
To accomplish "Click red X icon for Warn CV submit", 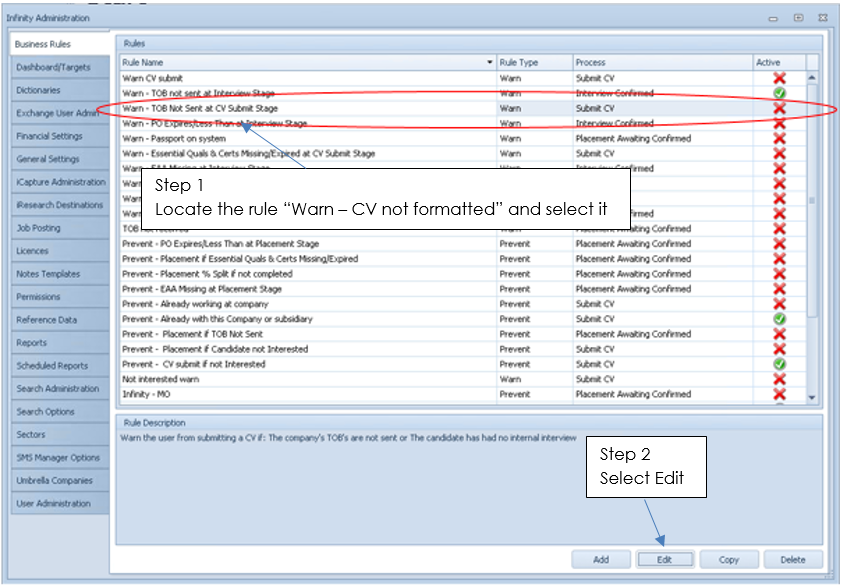I will click(x=779, y=78).
